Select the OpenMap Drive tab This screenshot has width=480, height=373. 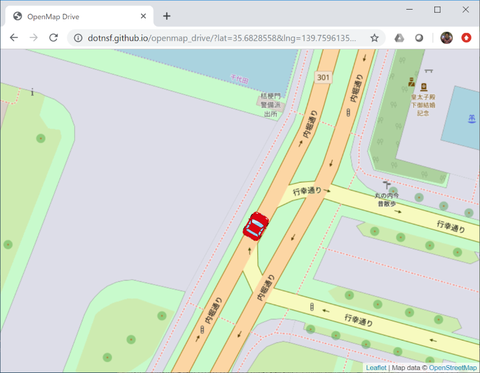point(79,16)
